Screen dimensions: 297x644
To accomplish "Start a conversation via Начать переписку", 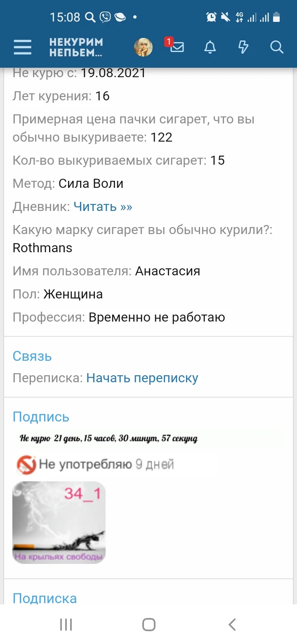I will (142, 378).
